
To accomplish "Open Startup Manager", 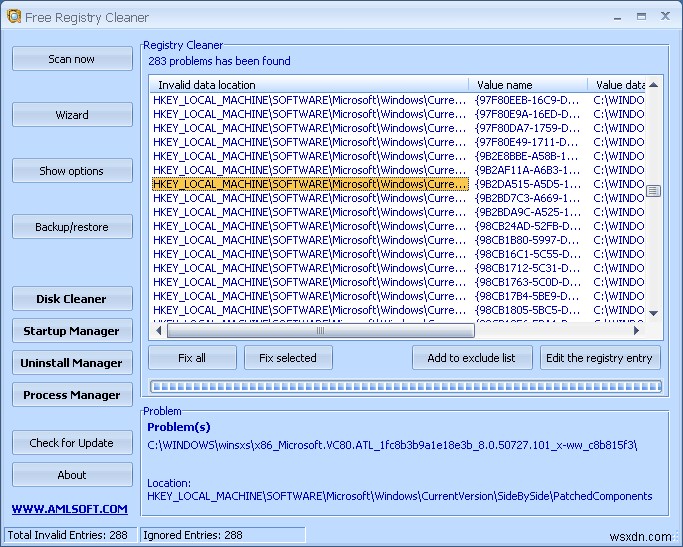I will pyautogui.click(x=72, y=331).
